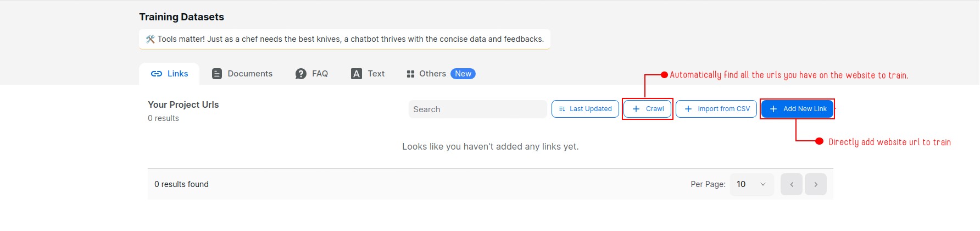The height and width of the screenshot is (231, 980).
Task: Click the sort icon inside Last Updated
Action: click(562, 109)
